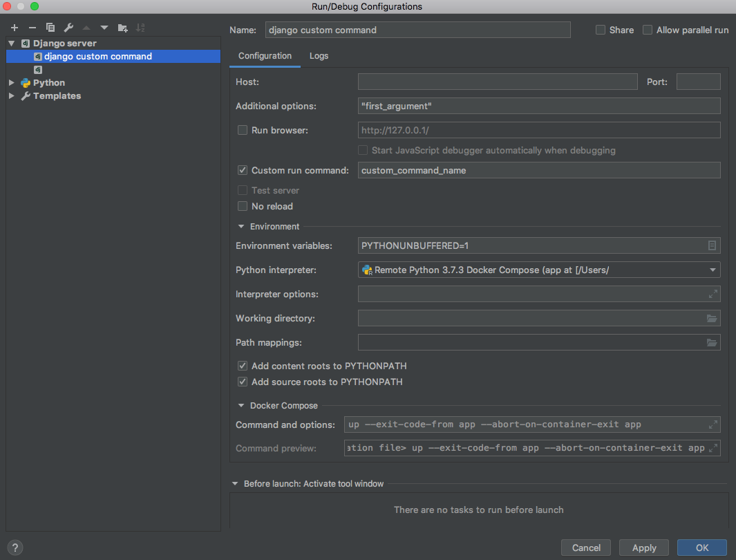The height and width of the screenshot is (560, 736).
Task: Expand the Command preview field
Action: (x=713, y=448)
